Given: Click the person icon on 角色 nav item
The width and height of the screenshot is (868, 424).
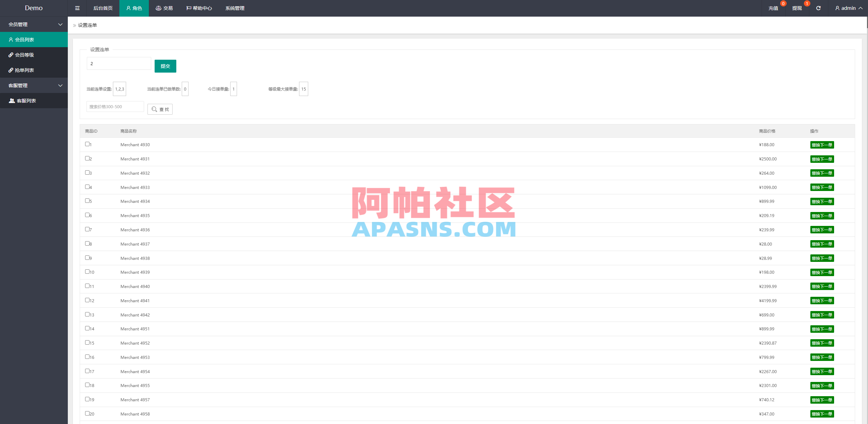Looking at the screenshot, I should [x=128, y=8].
